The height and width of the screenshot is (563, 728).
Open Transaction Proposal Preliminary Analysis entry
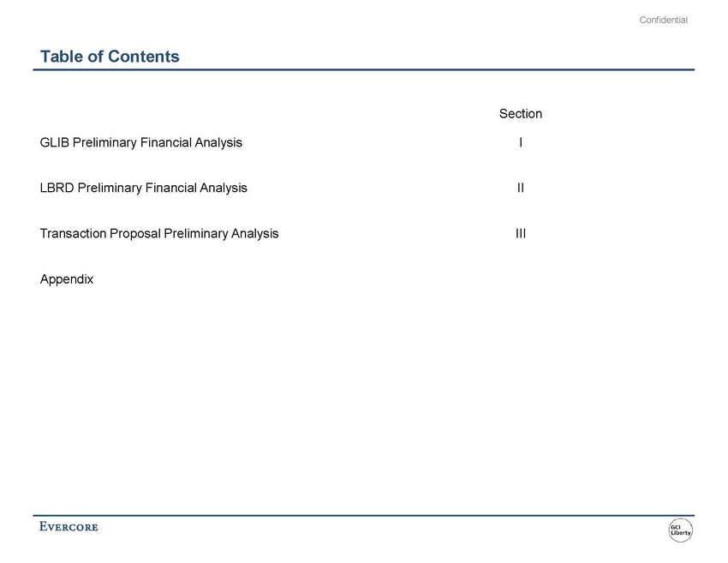point(159,233)
